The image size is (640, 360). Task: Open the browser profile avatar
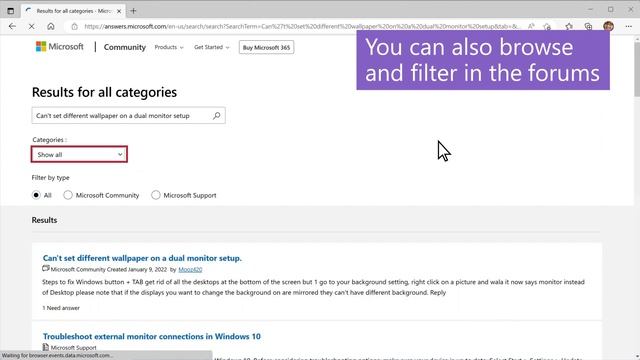pyautogui.click(x=608, y=27)
